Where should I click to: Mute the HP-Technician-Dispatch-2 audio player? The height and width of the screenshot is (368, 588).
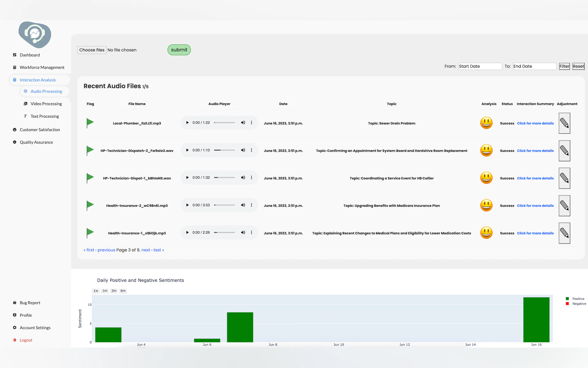click(243, 150)
